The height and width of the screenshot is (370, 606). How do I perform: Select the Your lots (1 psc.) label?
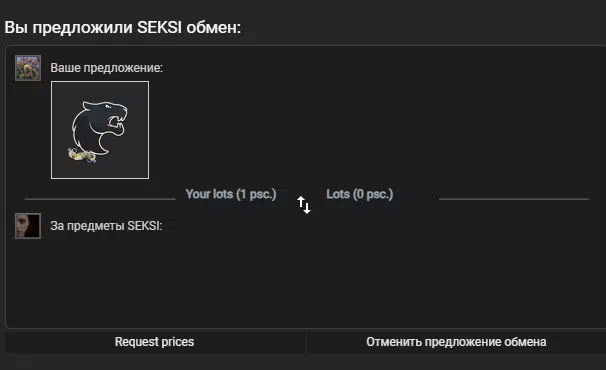tap(231, 194)
